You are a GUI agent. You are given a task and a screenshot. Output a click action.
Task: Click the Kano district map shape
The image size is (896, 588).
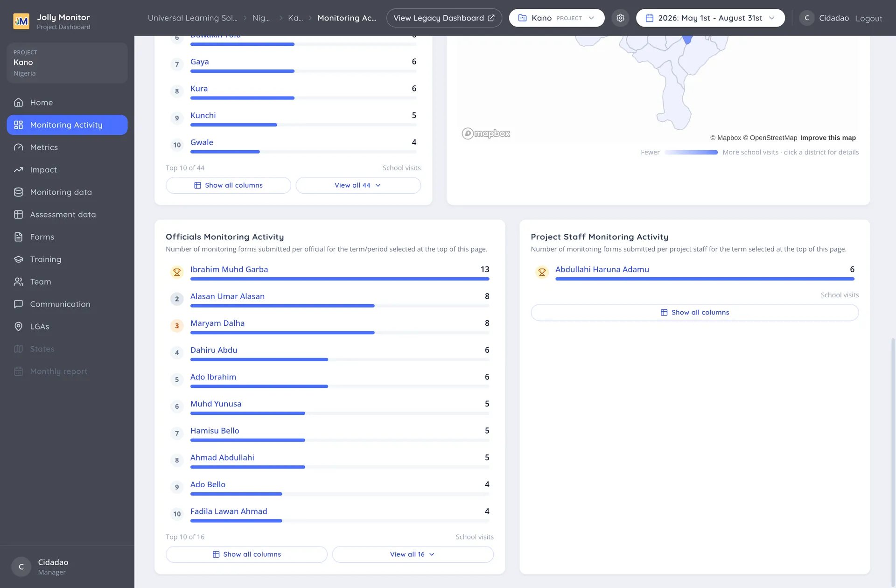(x=687, y=39)
